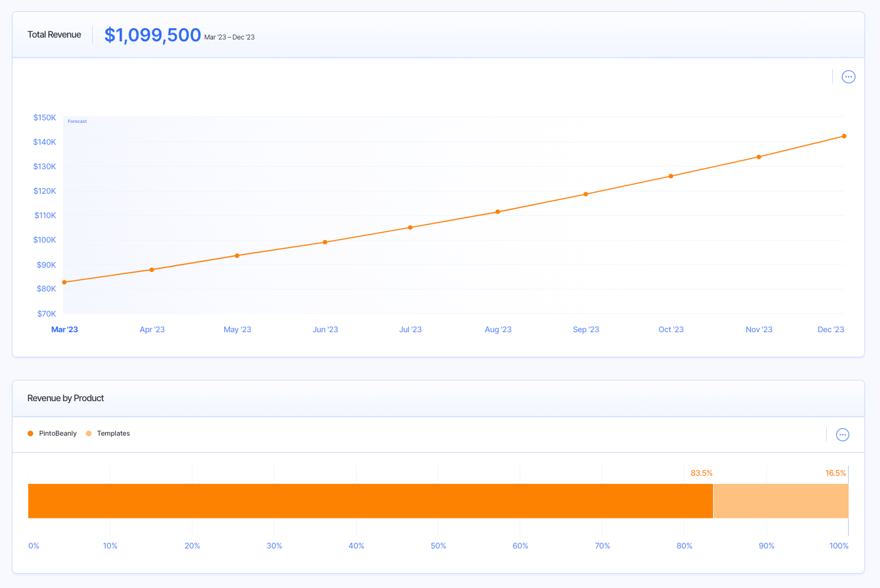Image resolution: width=880 pixels, height=588 pixels.
Task: Select the Dec '23 axis label
Action: (x=830, y=329)
